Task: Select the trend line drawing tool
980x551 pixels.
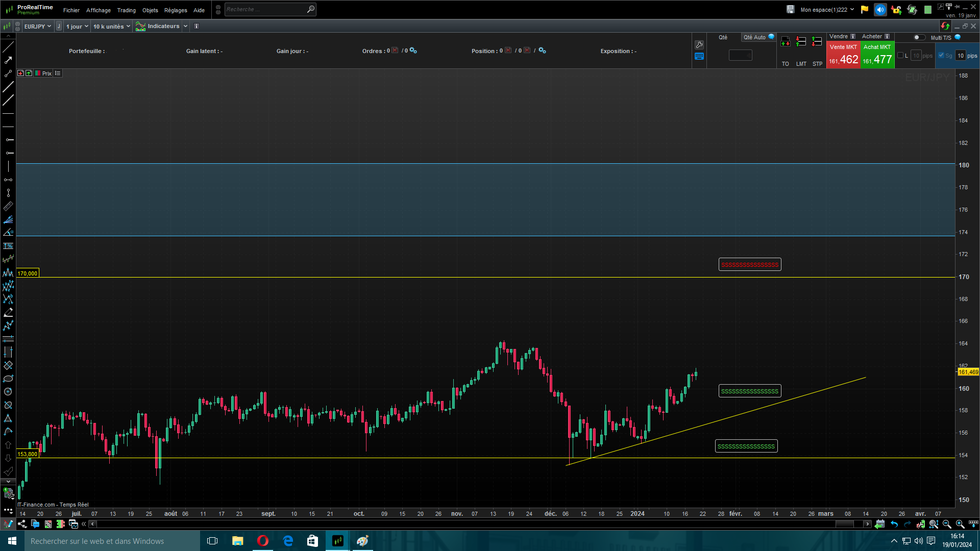Action: click(x=8, y=47)
